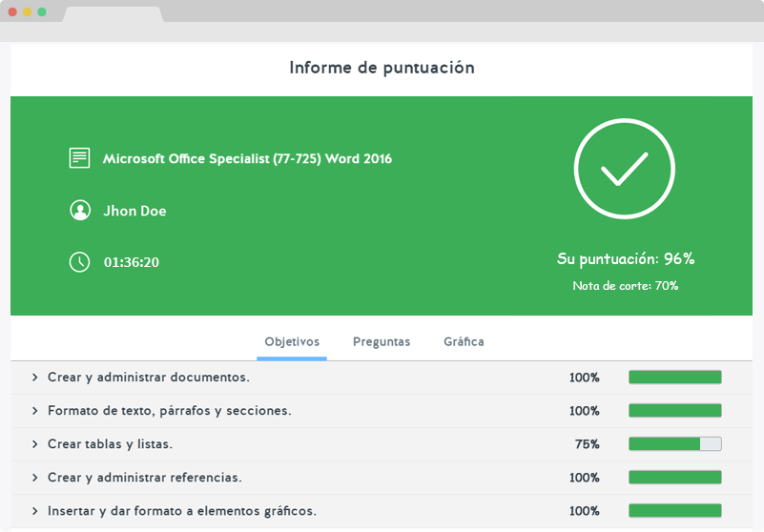The image size is (764, 532).
Task: Click the document icon beside the exam title
Action: tap(79, 158)
